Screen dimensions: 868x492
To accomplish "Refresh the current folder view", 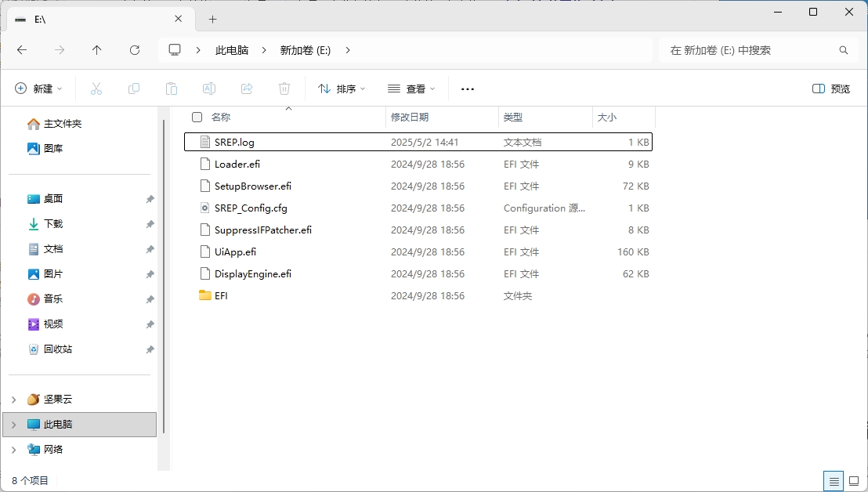I will tap(135, 50).
